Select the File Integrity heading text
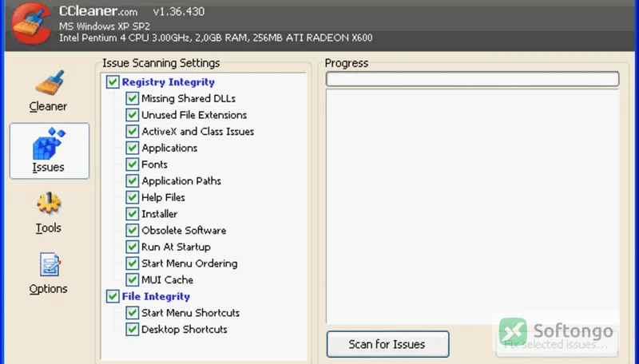 (x=156, y=296)
